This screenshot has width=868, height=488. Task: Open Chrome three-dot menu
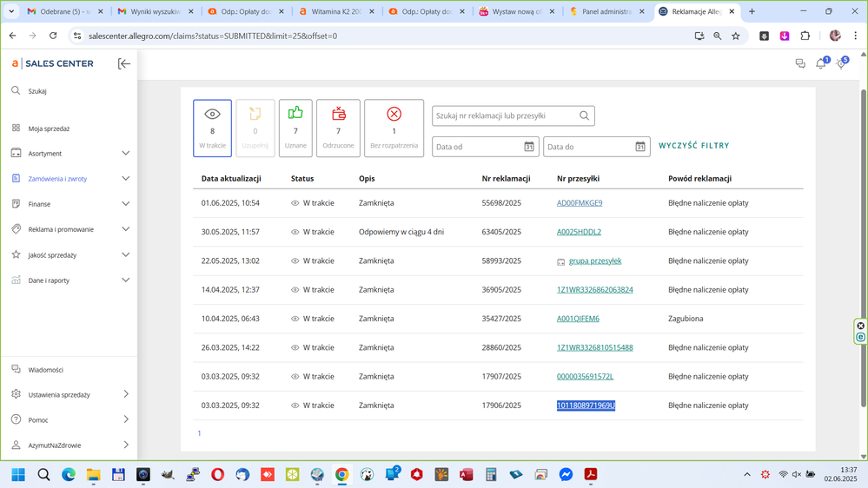[856, 36]
